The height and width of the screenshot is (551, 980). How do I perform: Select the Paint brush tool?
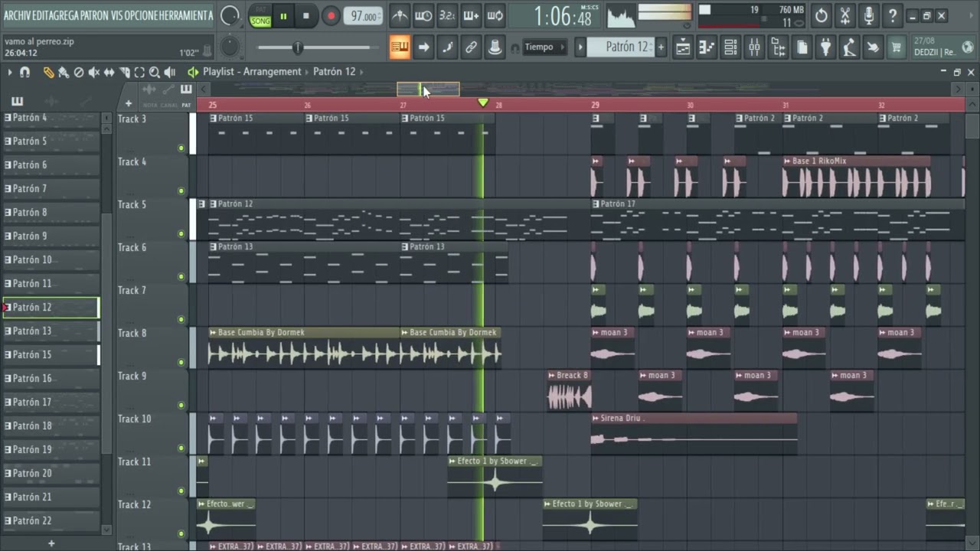[x=64, y=72]
